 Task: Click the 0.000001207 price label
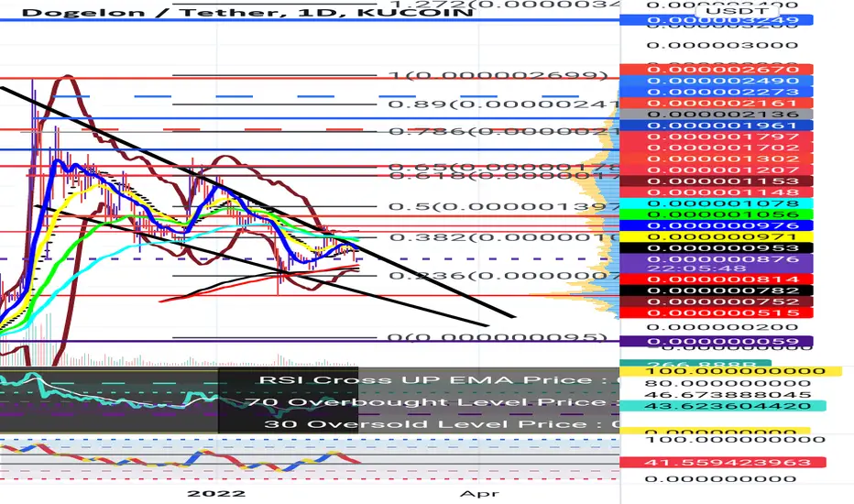click(717, 170)
